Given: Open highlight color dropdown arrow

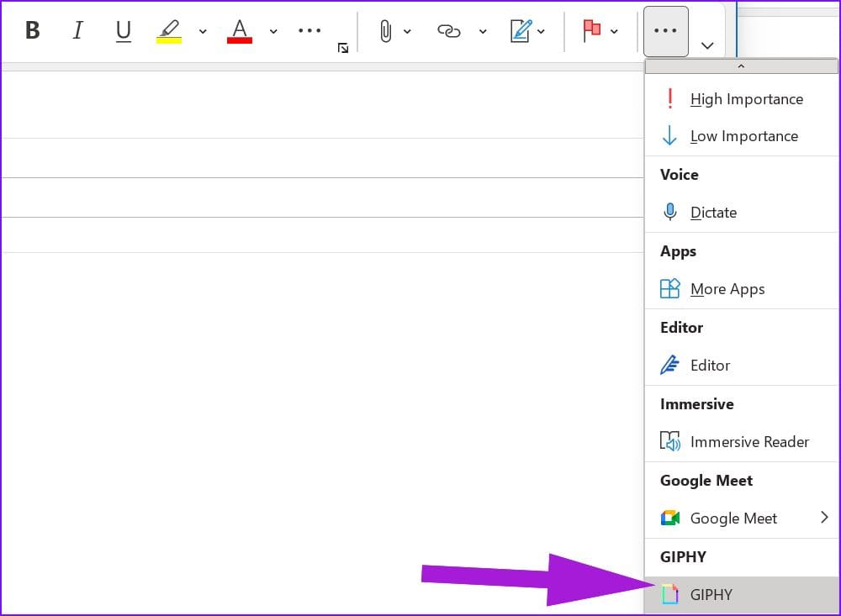Looking at the screenshot, I should coord(203,32).
